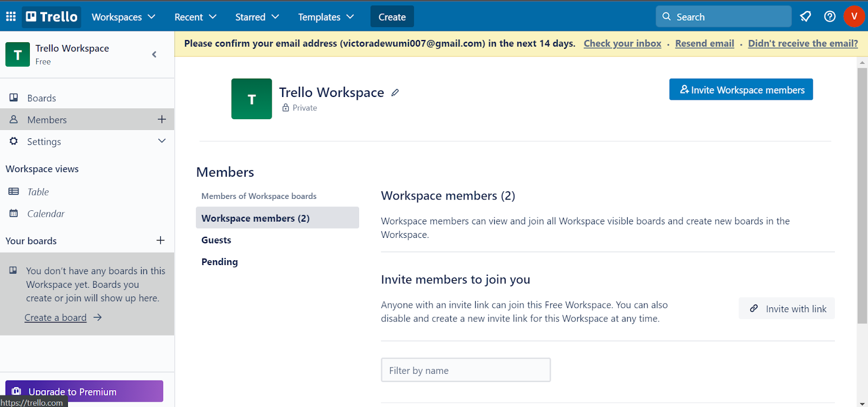The width and height of the screenshot is (868, 407).
Task: Click the Trello Workspace title heading
Action: (x=331, y=93)
